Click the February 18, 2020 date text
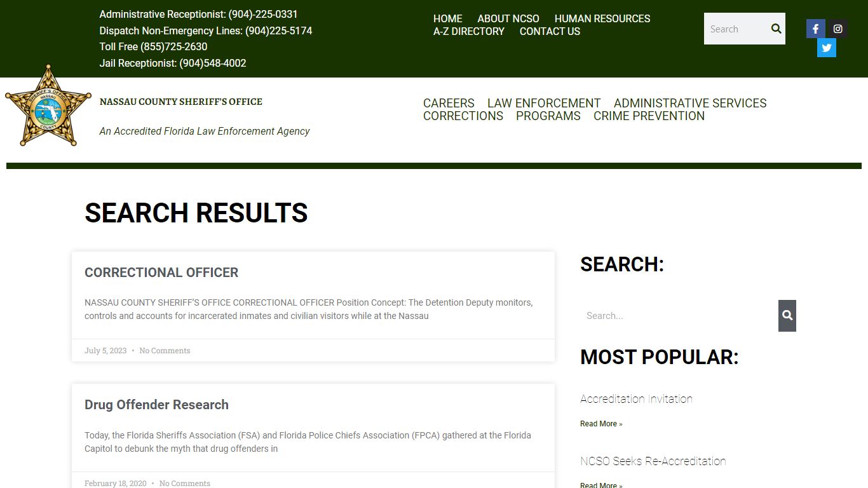 [x=115, y=484]
